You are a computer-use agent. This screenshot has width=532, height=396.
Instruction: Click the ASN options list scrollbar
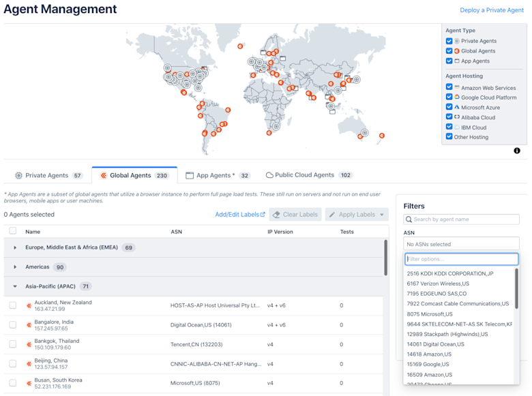pos(516,288)
